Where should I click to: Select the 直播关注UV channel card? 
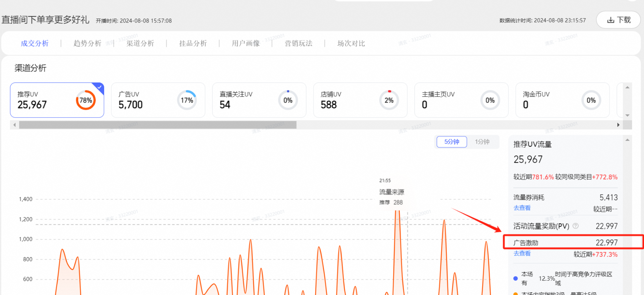(259, 100)
